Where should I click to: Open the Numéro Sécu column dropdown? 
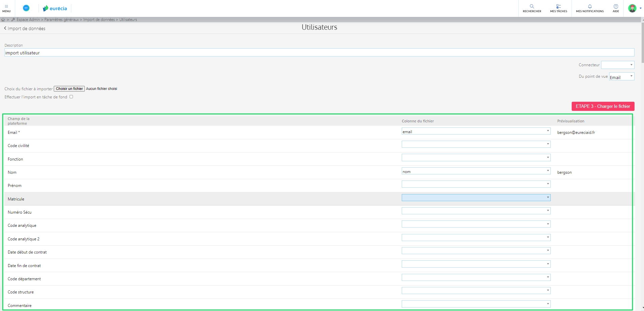pos(476,211)
